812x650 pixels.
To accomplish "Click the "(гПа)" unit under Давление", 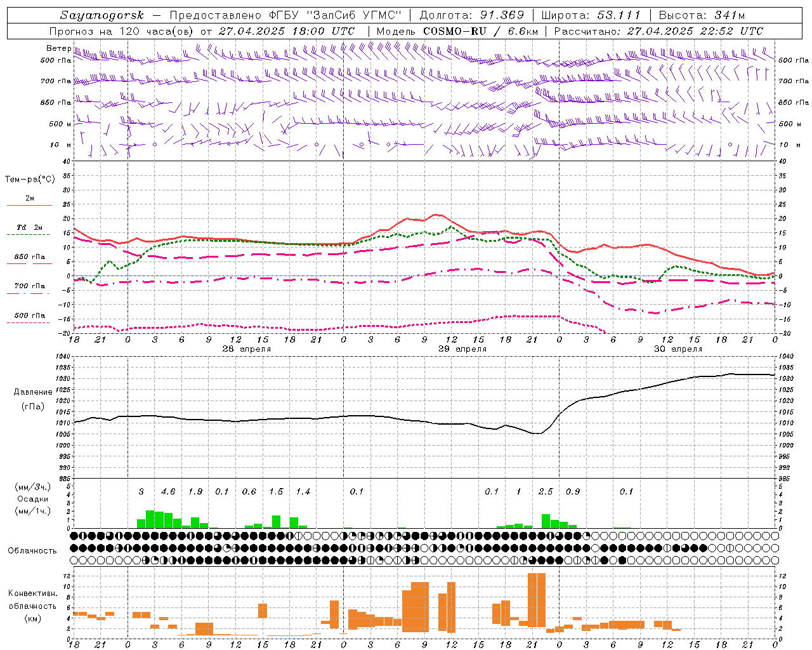I will [32, 407].
